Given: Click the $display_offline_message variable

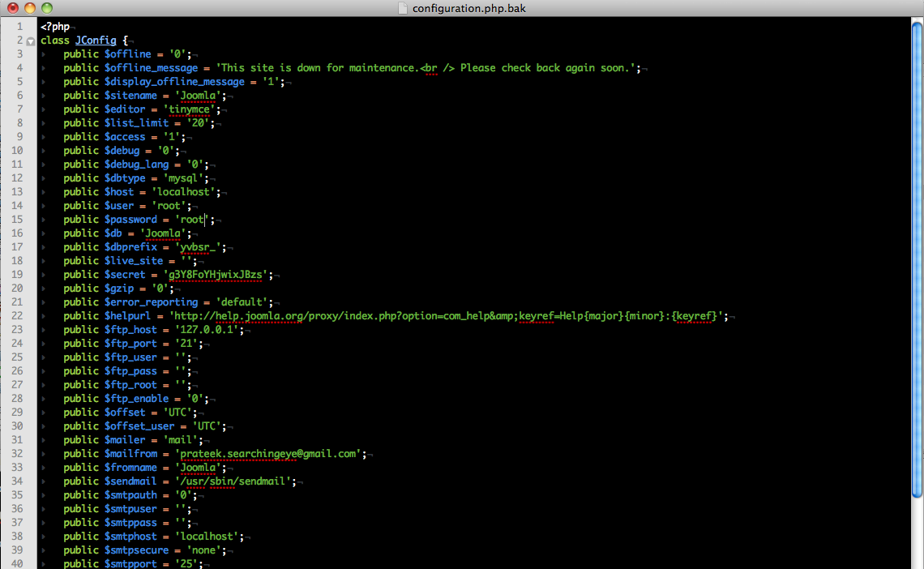Looking at the screenshot, I should pyautogui.click(x=174, y=81).
